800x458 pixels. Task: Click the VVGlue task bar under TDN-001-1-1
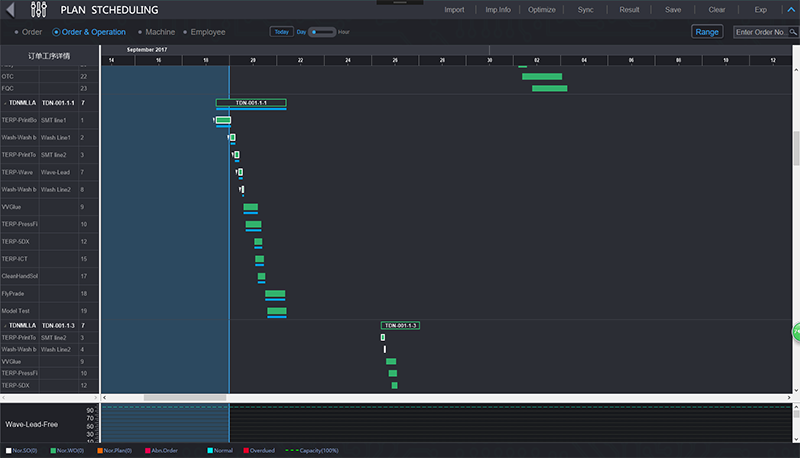click(x=251, y=207)
